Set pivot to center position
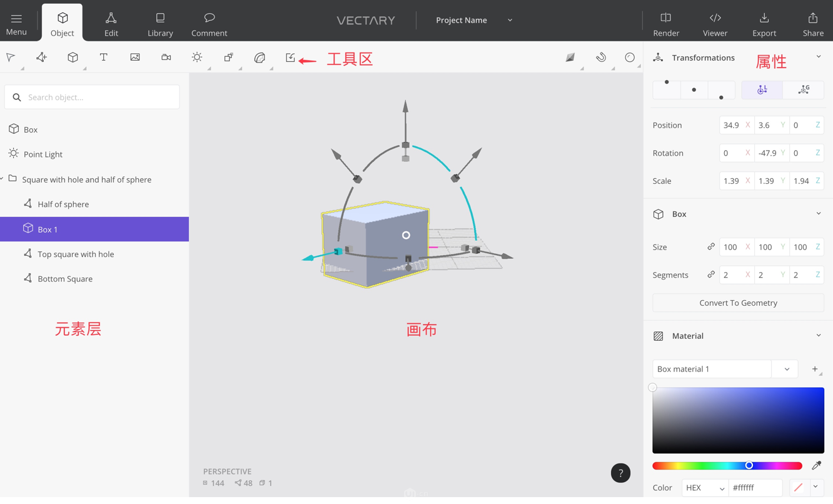 pos(694,89)
